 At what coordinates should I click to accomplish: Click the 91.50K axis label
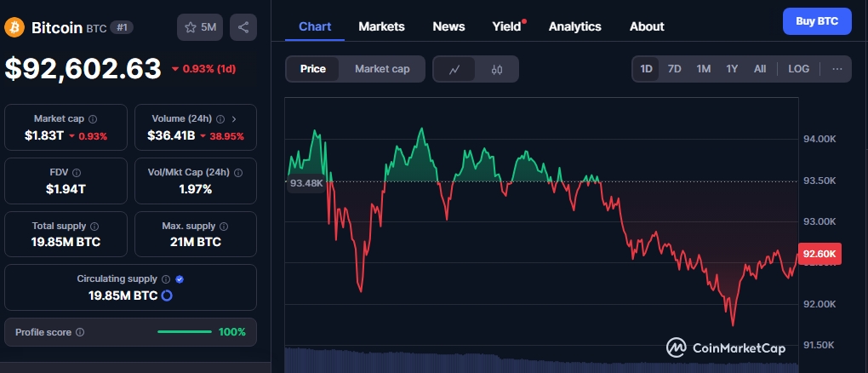tap(819, 345)
